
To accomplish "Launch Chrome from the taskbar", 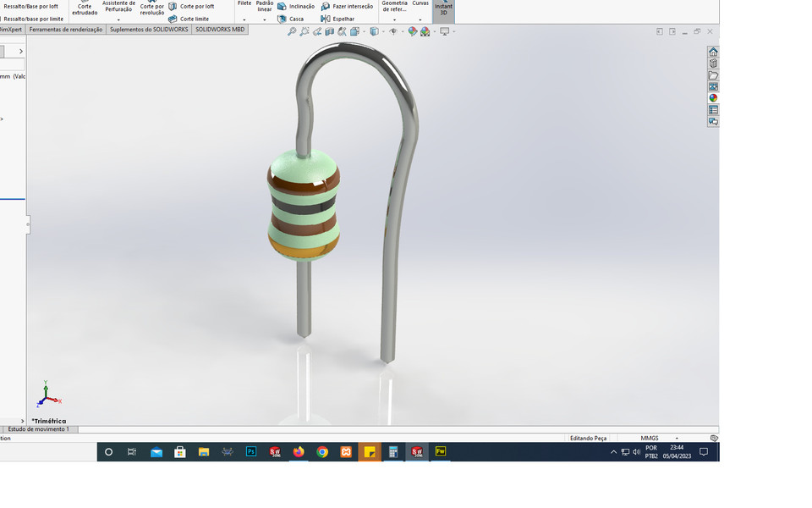I will [322, 451].
